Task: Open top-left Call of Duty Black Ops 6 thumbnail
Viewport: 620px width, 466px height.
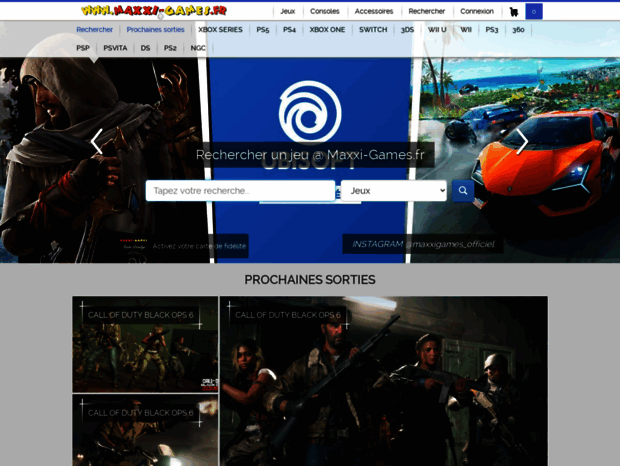Action: (x=145, y=344)
